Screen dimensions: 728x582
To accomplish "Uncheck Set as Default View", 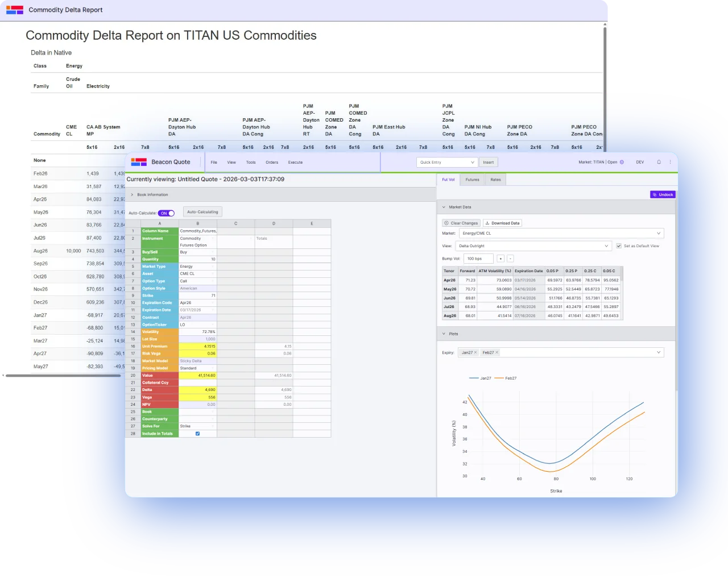I will click(x=619, y=246).
